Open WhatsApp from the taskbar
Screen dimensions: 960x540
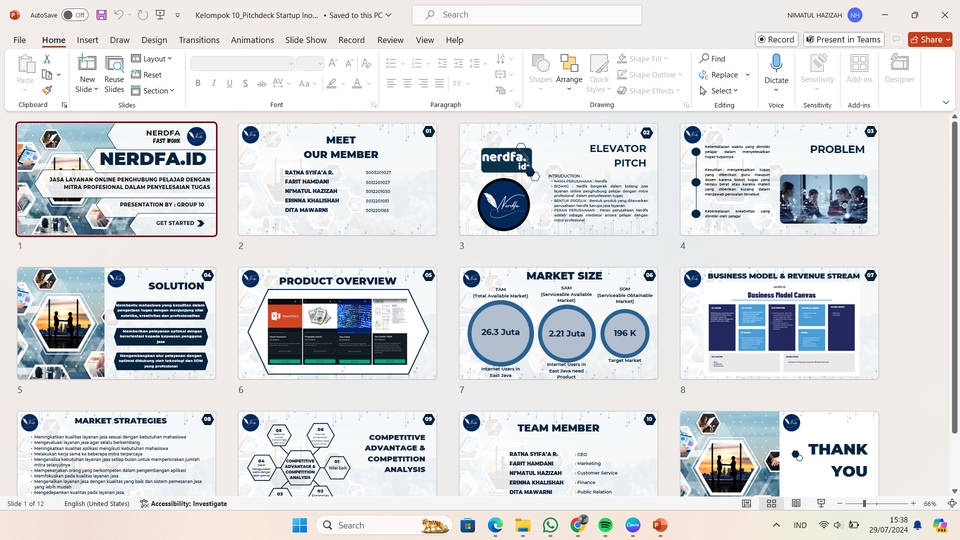tap(550, 525)
